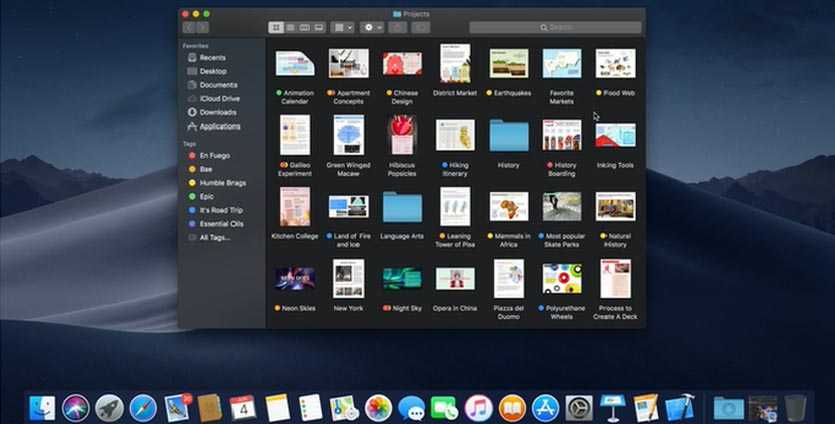Click the Share toolbar button
The width and height of the screenshot is (835, 424).
[397, 28]
